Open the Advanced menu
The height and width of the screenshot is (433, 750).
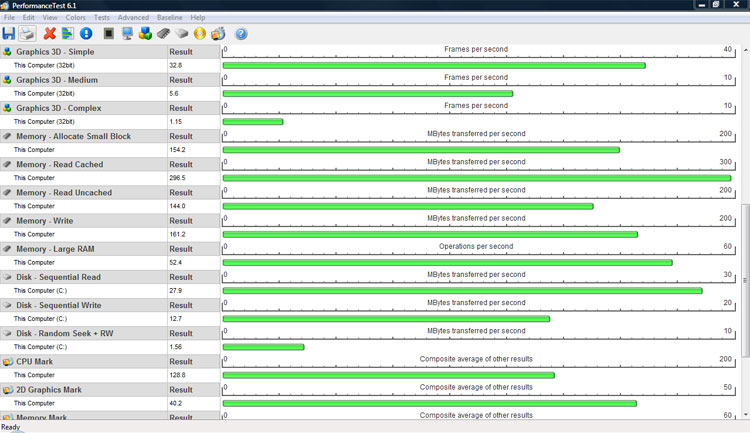click(133, 17)
